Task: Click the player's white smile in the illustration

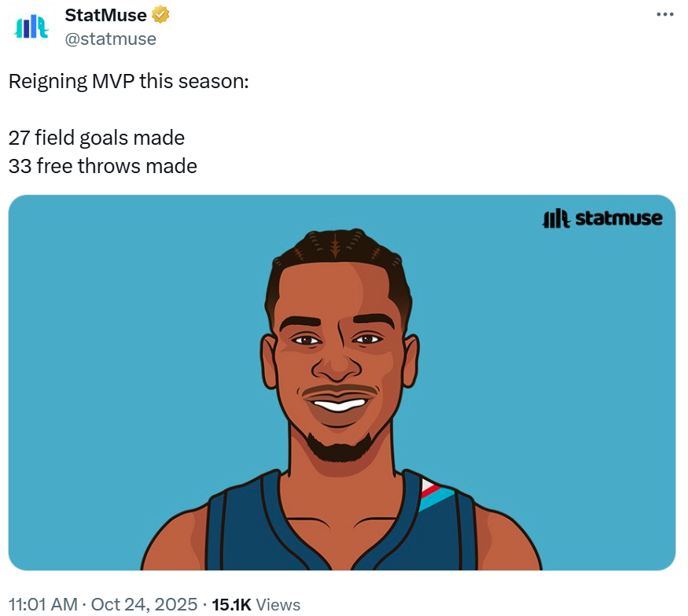Action: (340, 406)
